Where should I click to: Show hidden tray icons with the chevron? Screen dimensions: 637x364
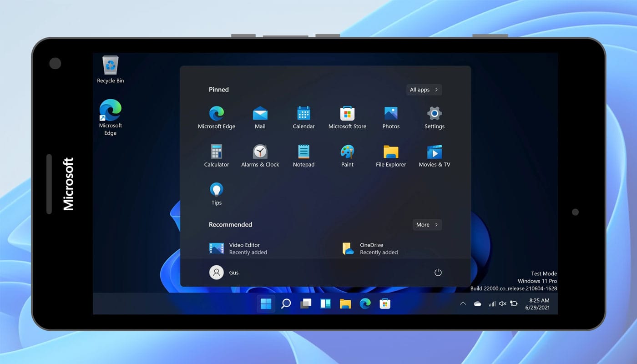pos(463,303)
